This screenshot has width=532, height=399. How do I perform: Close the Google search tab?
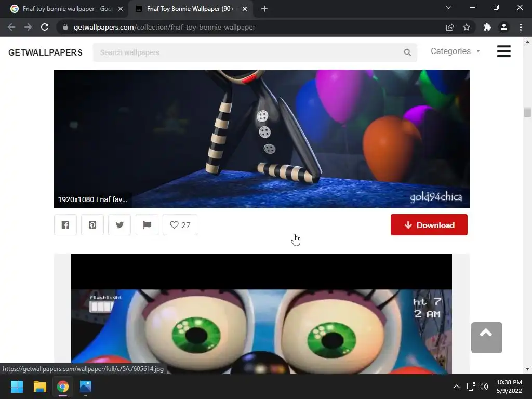pos(121,9)
